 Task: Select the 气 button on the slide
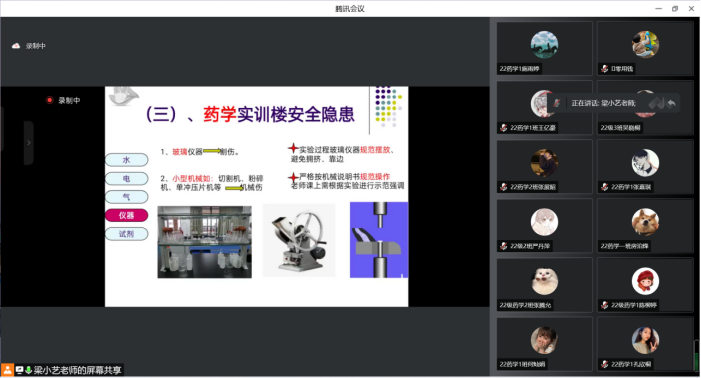click(x=127, y=197)
